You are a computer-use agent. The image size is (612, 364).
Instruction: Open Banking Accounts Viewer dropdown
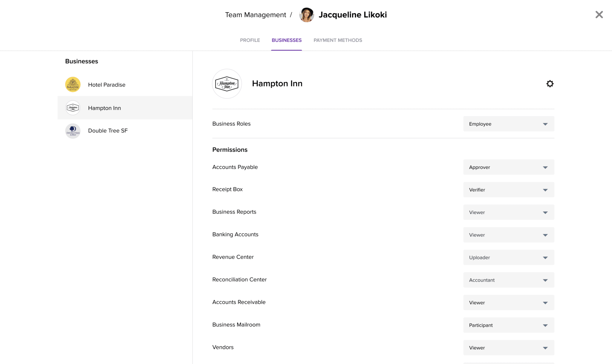point(509,235)
